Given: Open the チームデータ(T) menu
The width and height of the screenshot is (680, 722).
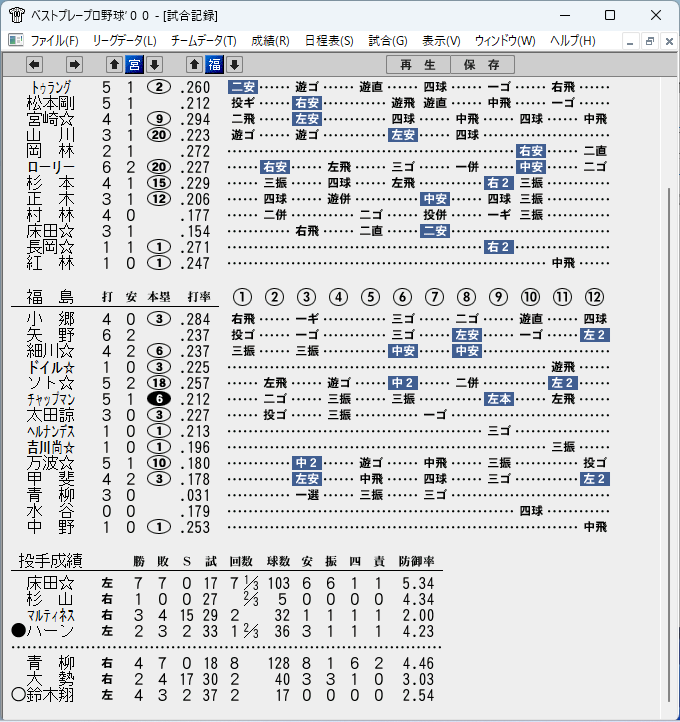Looking at the screenshot, I should click(x=203, y=41).
